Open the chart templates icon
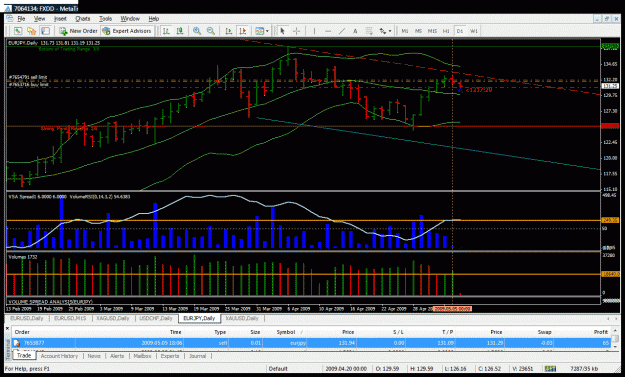 point(259,31)
